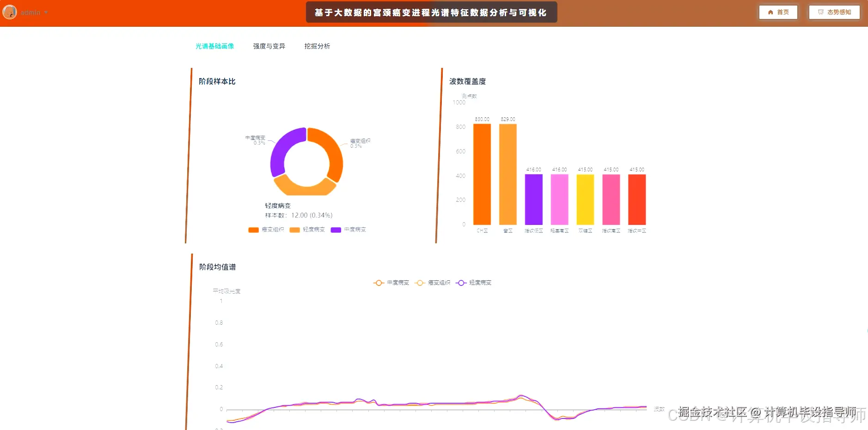Viewport: 868px width, 430px height.
Task: Click the hot pink bar valued 415.00
Action: click(x=611, y=200)
